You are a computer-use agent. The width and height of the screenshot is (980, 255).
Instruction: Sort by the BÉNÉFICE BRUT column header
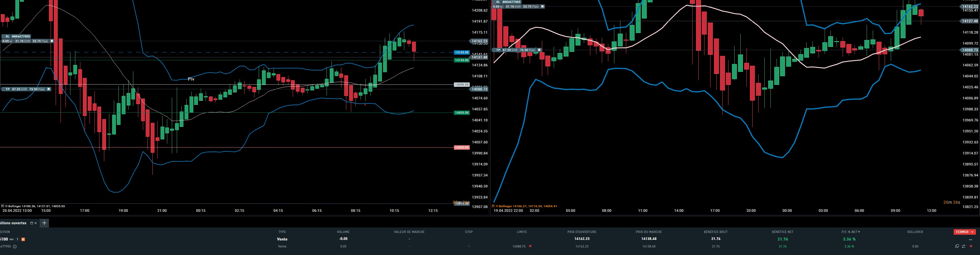pyautogui.click(x=716, y=232)
